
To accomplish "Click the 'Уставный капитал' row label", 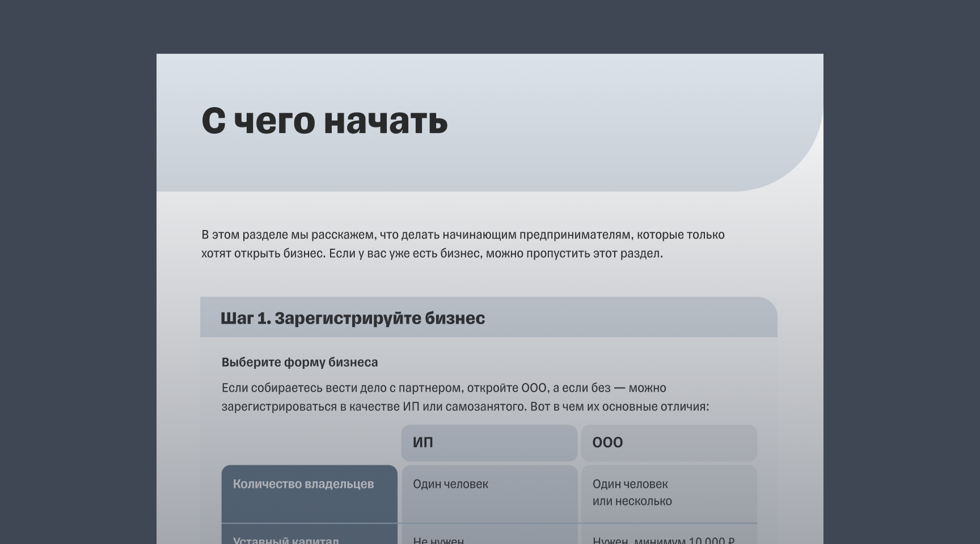I will point(309,534).
